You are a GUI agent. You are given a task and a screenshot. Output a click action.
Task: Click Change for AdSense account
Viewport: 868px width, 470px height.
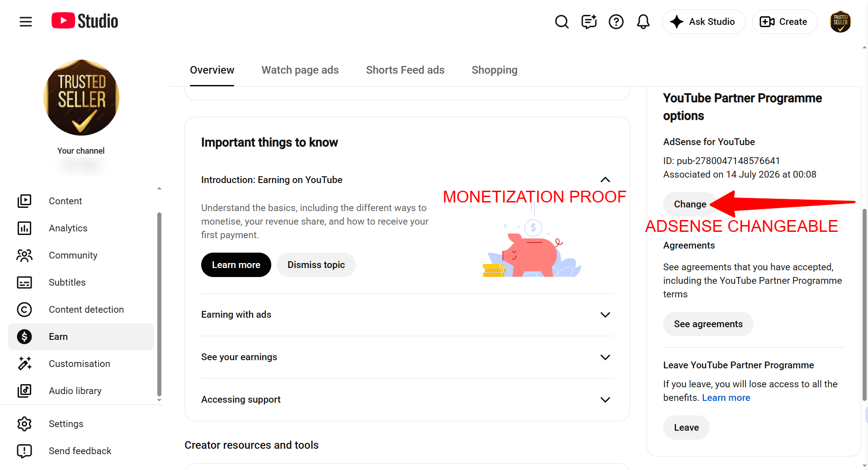tap(690, 204)
